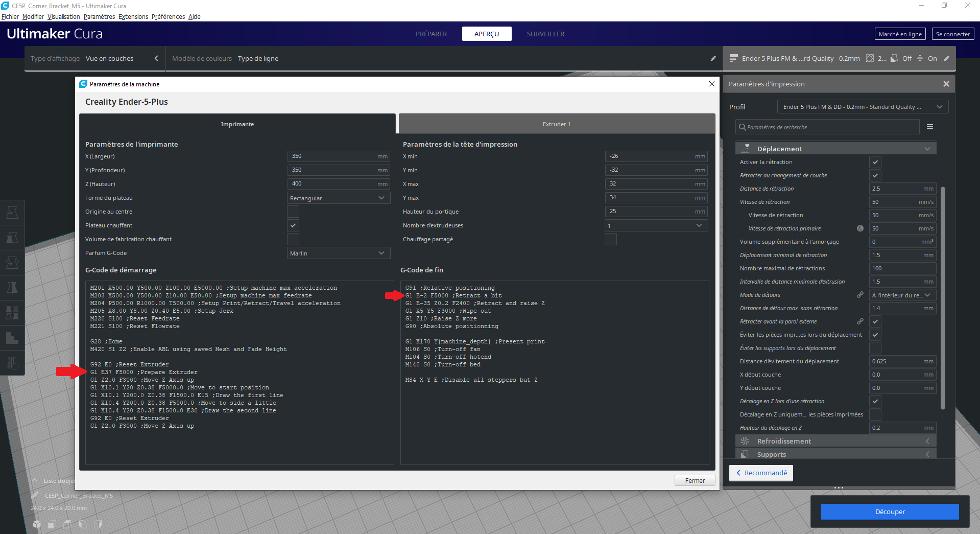
Task: Click the Découper slice button
Action: [890, 512]
